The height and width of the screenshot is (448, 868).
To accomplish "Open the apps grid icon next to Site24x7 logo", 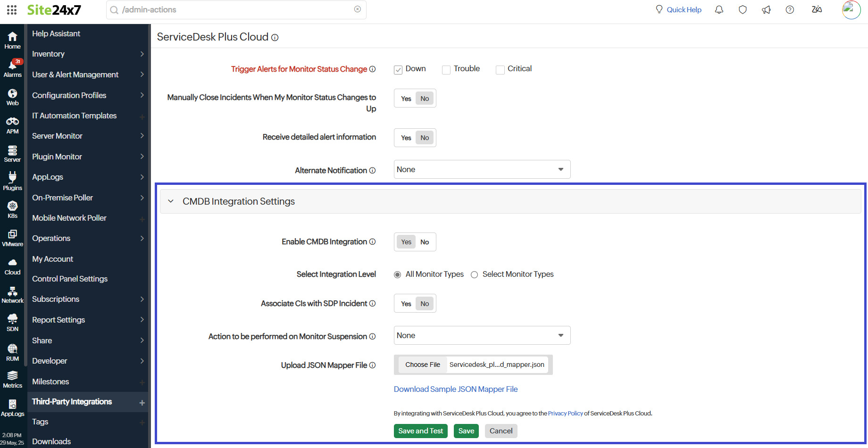I will pos(11,9).
